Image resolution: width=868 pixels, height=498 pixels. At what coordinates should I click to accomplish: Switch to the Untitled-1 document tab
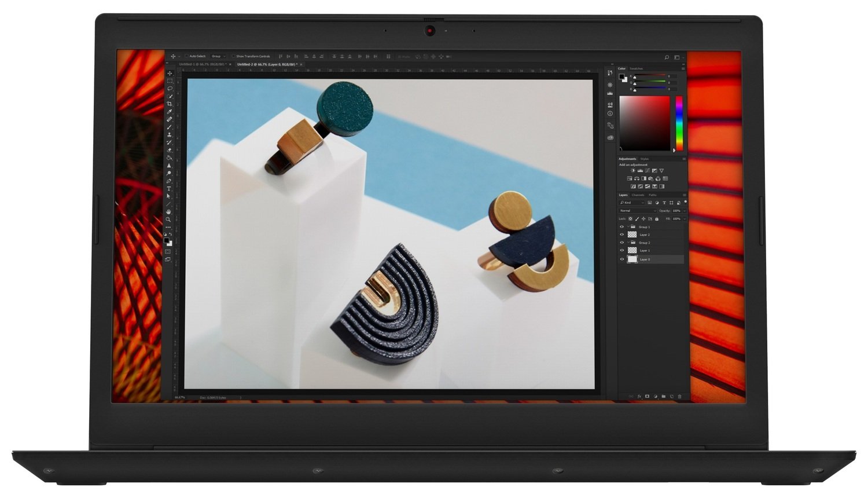click(201, 64)
